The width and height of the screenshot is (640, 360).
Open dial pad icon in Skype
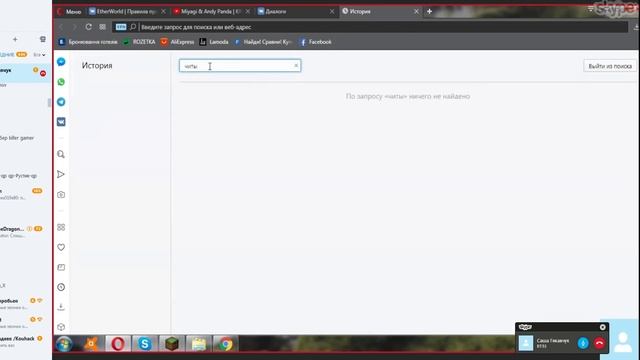[43, 39]
